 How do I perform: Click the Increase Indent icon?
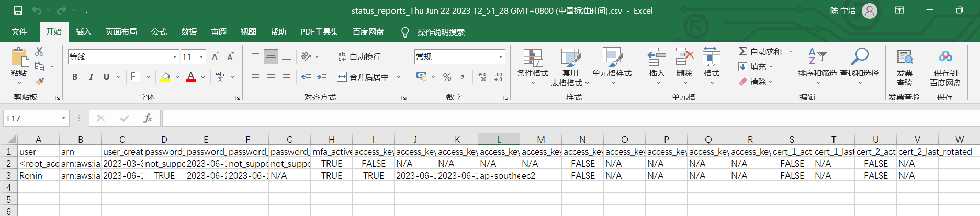[322, 77]
